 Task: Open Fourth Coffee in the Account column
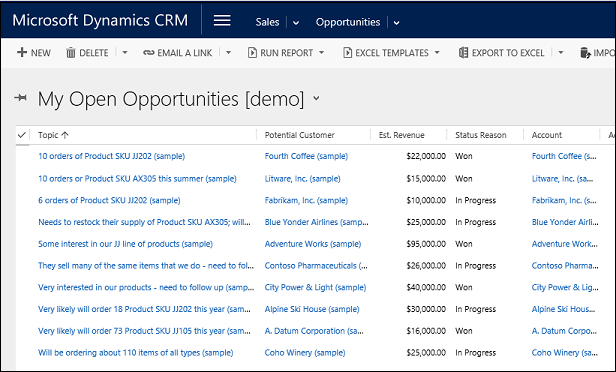[x=564, y=156]
